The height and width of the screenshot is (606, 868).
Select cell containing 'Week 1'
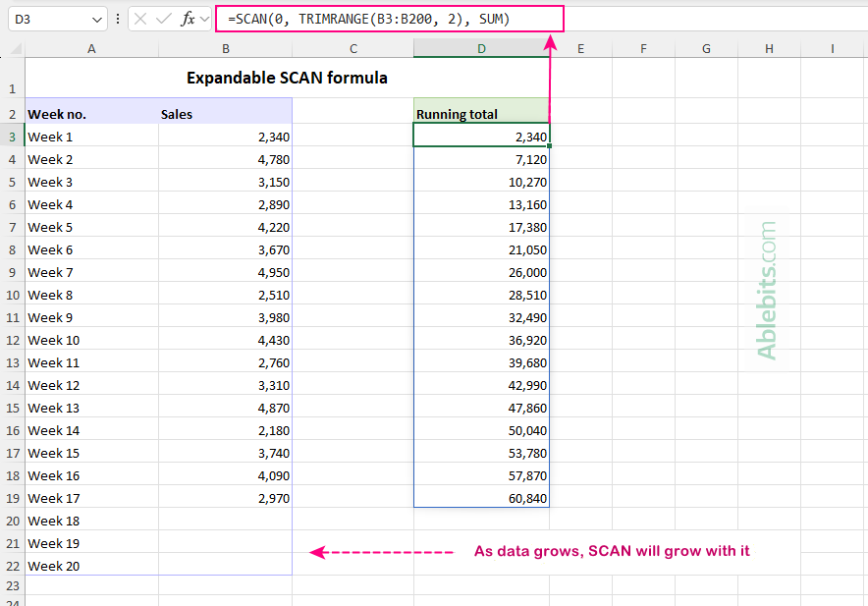tap(92, 137)
